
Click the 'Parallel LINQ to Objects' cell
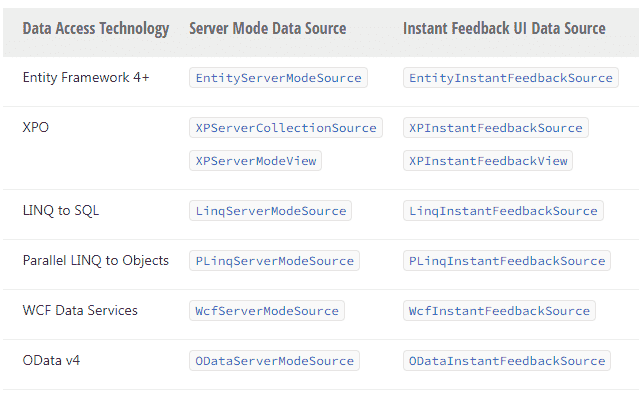click(96, 260)
